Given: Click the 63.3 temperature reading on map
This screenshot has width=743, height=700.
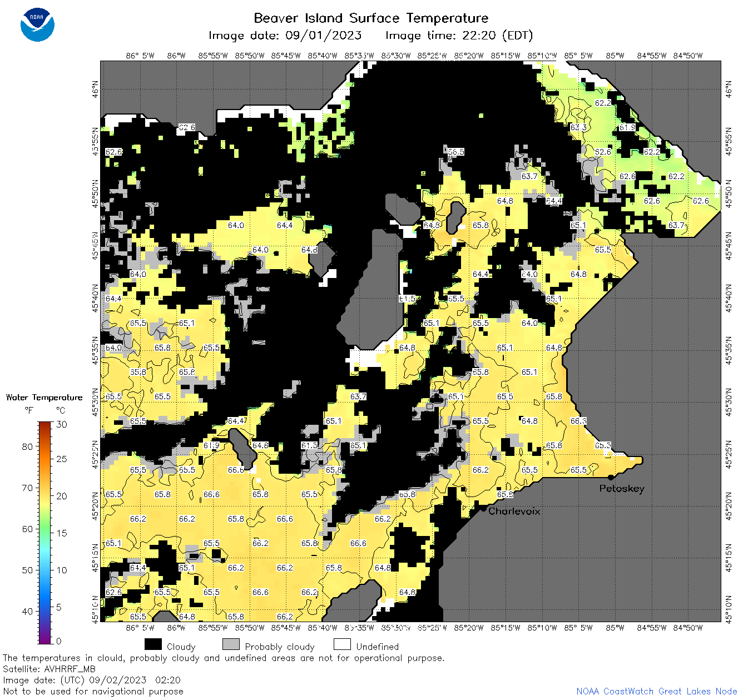Looking at the screenshot, I should (578, 127).
